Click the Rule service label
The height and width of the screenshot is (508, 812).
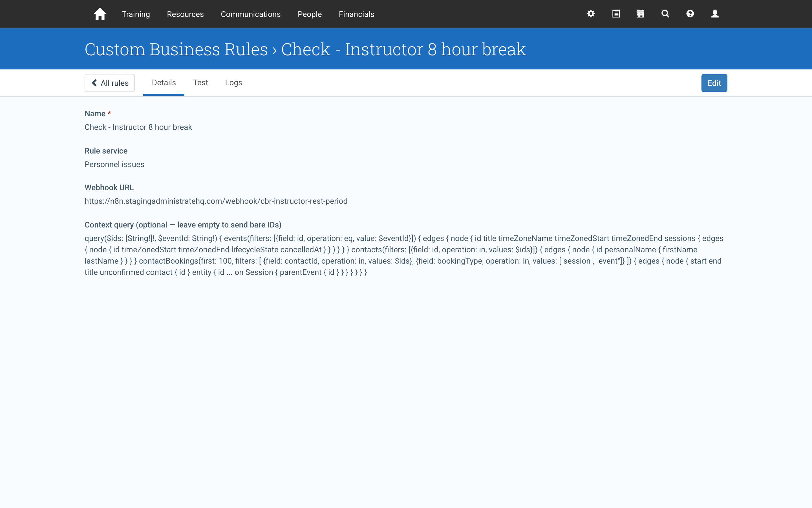coord(106,151)
